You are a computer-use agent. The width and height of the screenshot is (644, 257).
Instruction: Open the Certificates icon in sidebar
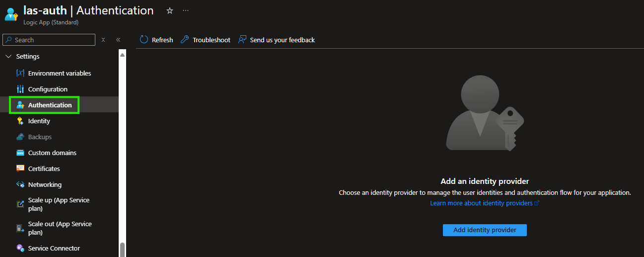pyautogui.click(x=20, y=169)
